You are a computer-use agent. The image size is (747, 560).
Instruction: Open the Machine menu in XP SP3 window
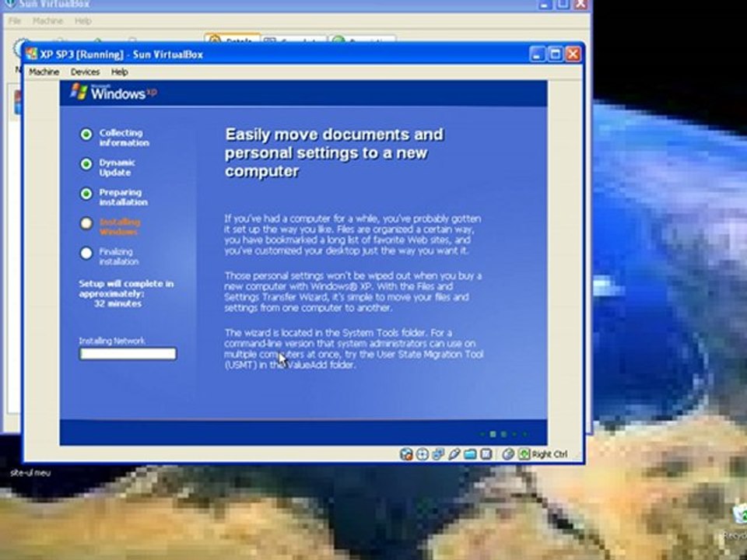tap(44, 72)
